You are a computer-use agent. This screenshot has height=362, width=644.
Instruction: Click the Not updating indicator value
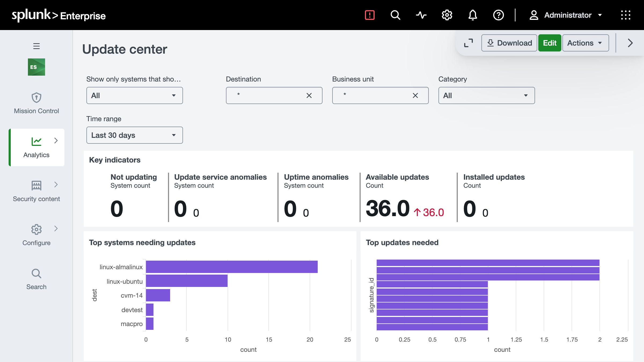pos(117,209)
